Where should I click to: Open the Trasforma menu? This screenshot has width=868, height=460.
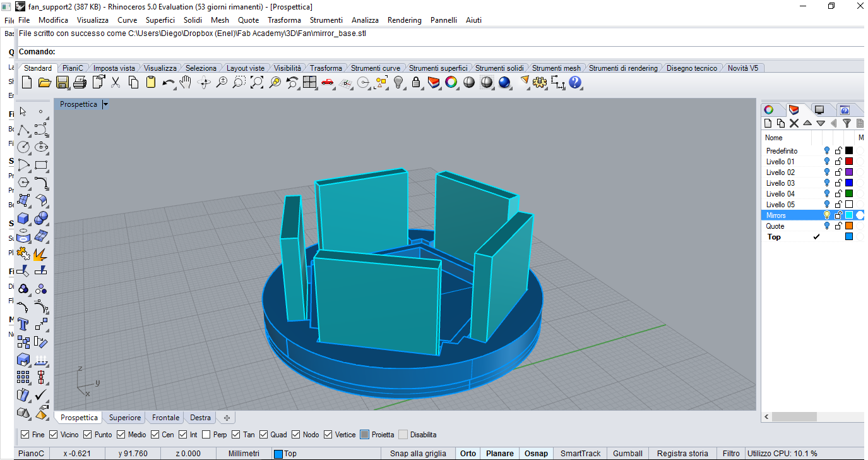[x=285, y=20]
